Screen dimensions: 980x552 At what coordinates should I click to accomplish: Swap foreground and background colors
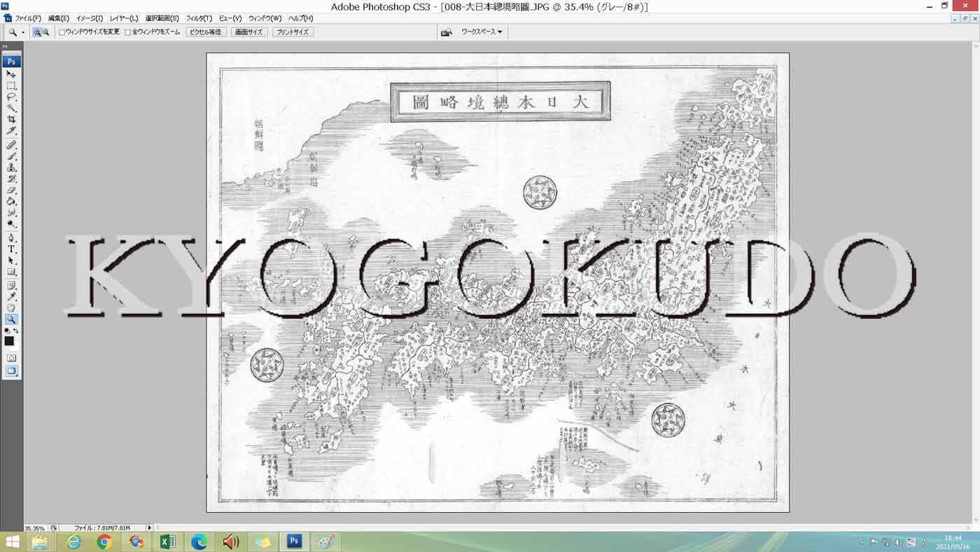(15, 331)
